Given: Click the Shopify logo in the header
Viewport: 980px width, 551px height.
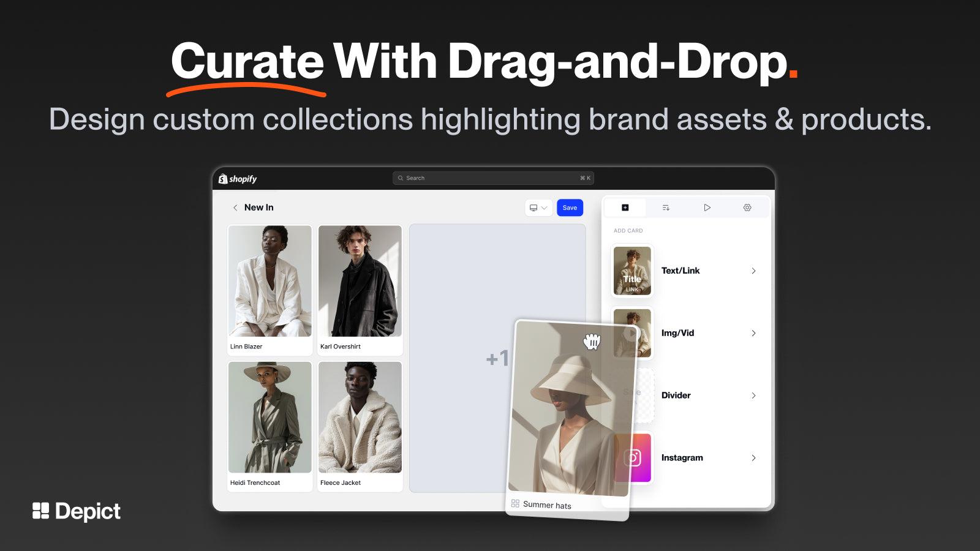Looking at the screenshot, I should 239,178.
